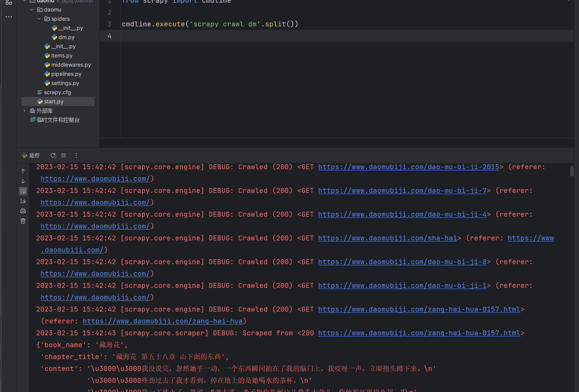
Task: Open dao-mu-bi-ji-1 link in console
Action: [x=402, y=286]
